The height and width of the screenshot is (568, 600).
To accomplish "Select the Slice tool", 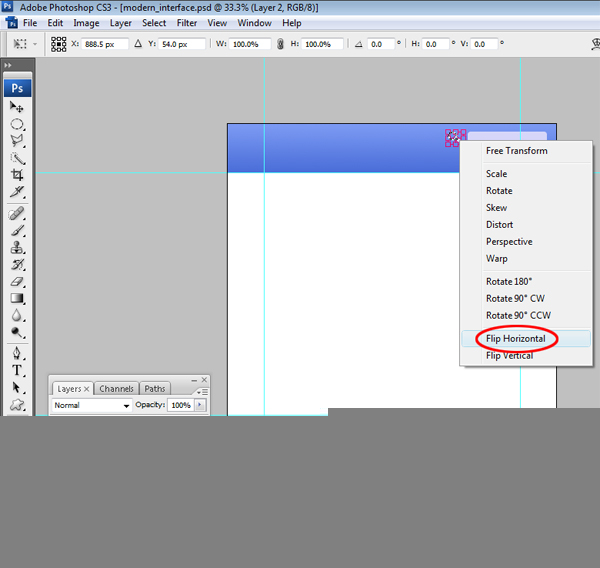I will [17, 192].
